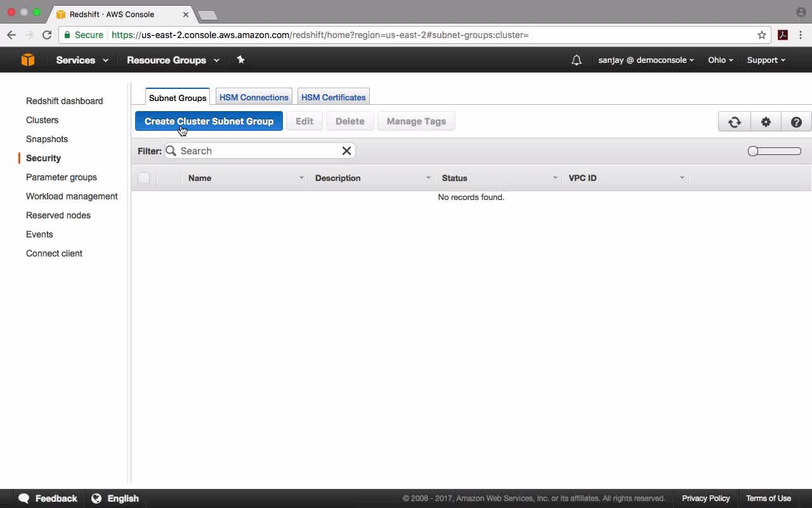The width and height of the screenshot is (812, 508).
Task: Open the Terms of Use link
Action: [768, 498]
